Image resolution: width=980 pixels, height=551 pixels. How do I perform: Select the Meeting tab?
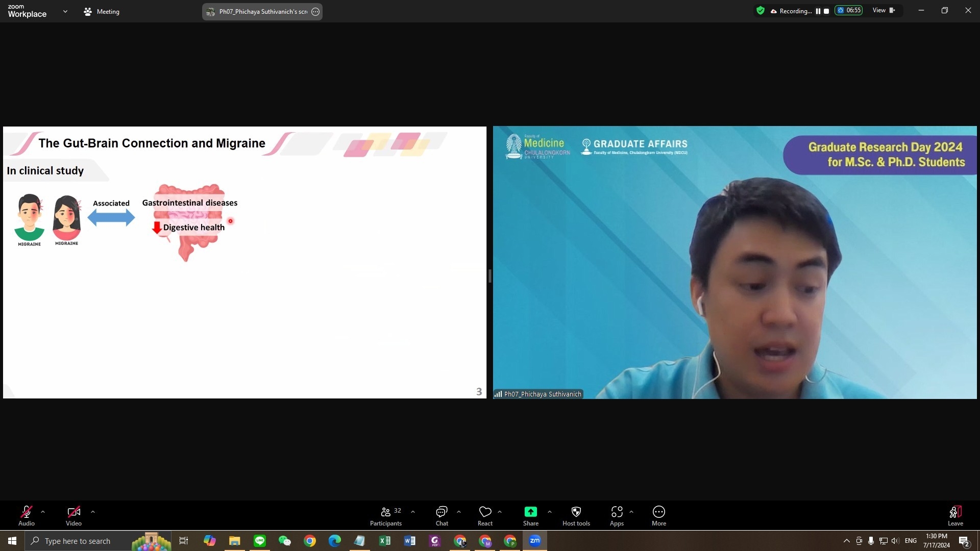coord(102,11)
